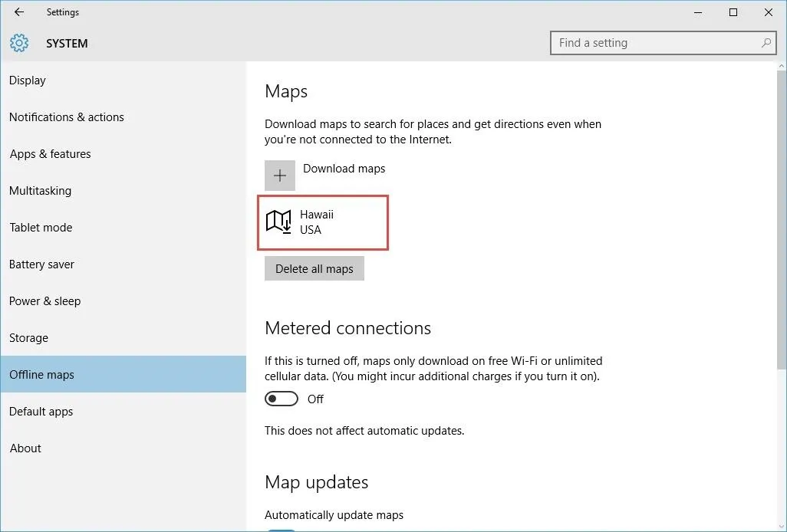Image resolution: width=787 pixels, height=532 pixels.
Task: Click the search magnifier icon
Action: [766, 43]
